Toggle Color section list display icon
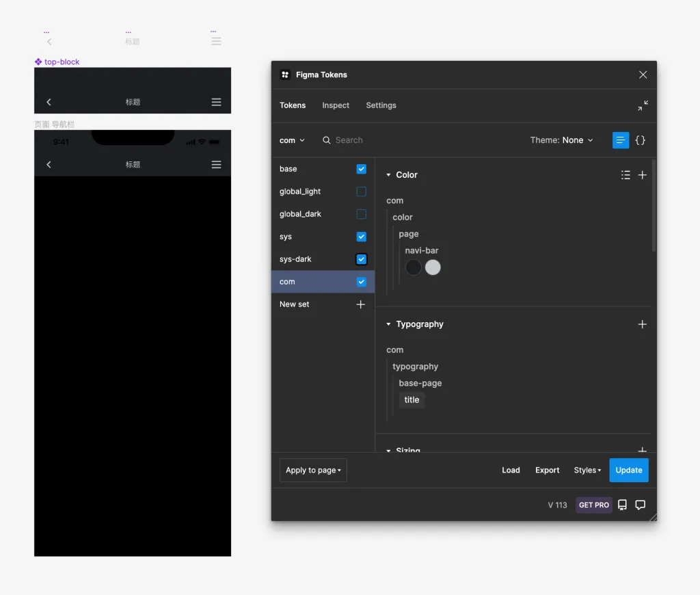 coord(625,175)
